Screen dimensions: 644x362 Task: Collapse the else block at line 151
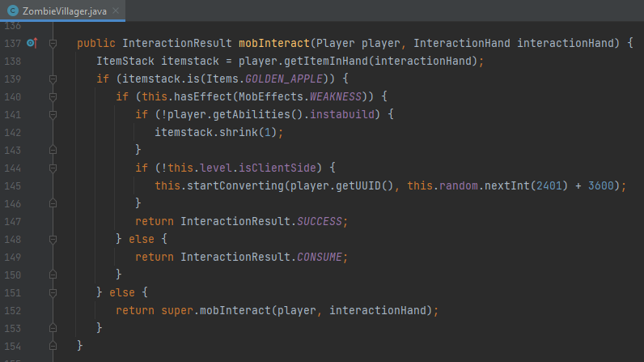point(53,292)
